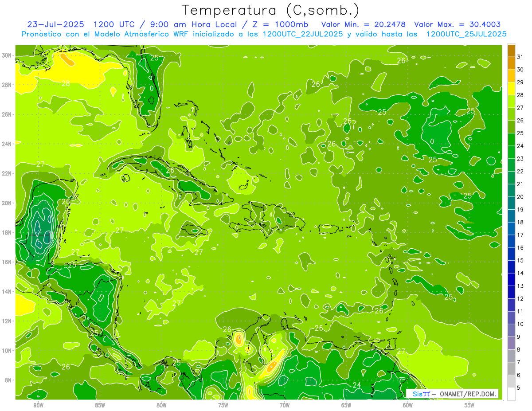This screenshot has height=411, width=532.
Task: Click the 24N latitude axis label
Action: tap(8, 144)
